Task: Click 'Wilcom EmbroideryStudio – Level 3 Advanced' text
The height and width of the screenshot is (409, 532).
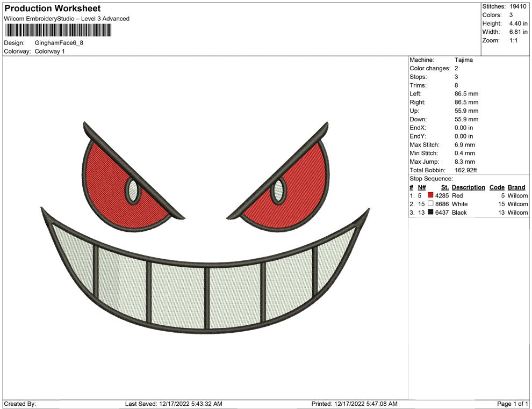Action: click(67, 19)
